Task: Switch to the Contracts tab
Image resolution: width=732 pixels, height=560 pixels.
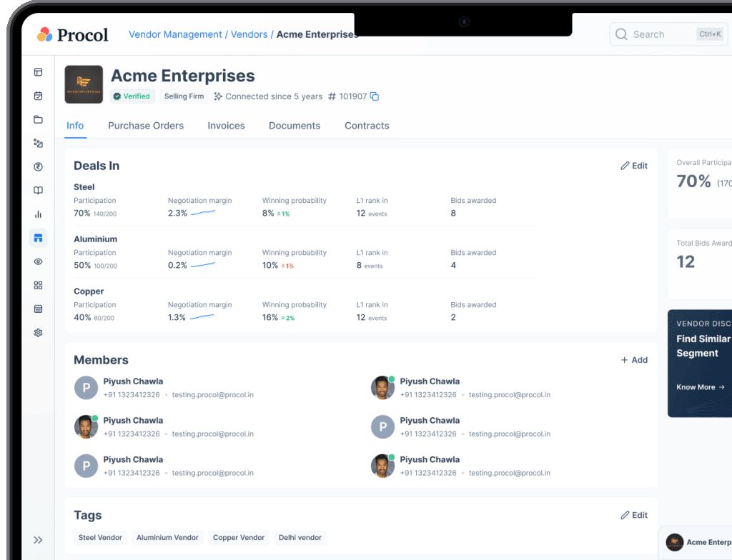Action: (x=367, y=126)
